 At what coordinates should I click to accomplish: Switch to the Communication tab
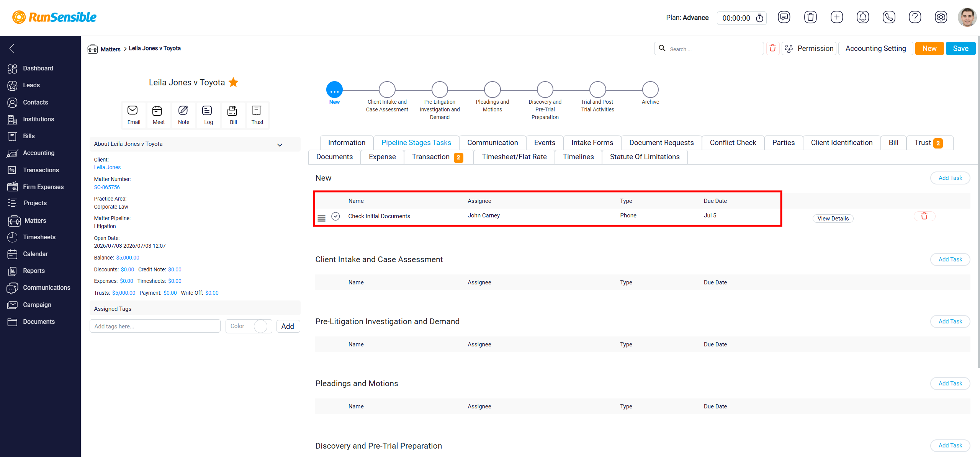492,143
